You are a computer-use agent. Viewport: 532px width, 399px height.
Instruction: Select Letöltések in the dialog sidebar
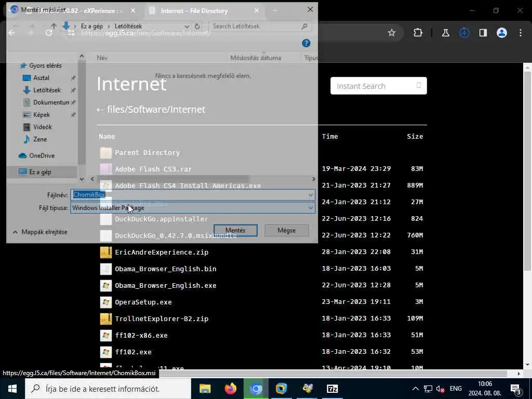tap(47, 90)
